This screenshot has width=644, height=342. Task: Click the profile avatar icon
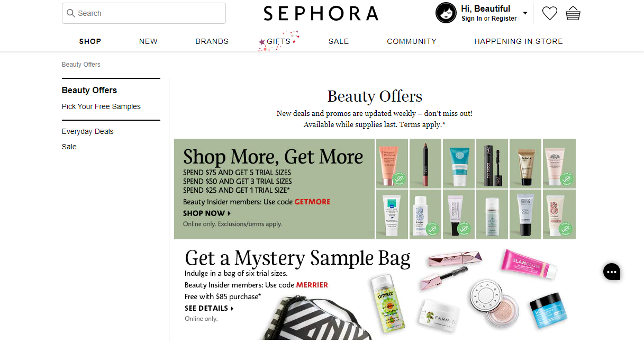click(x=446, y=13)
